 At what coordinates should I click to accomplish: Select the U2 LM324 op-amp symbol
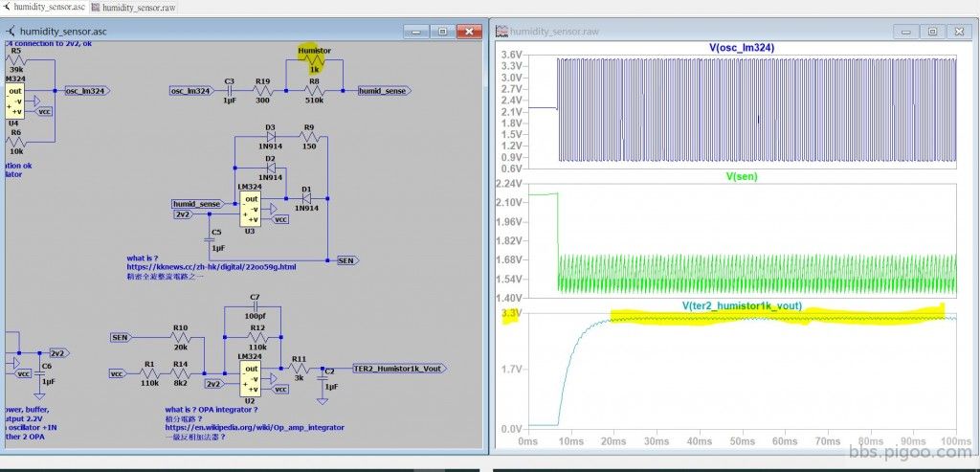coord(251,379)
